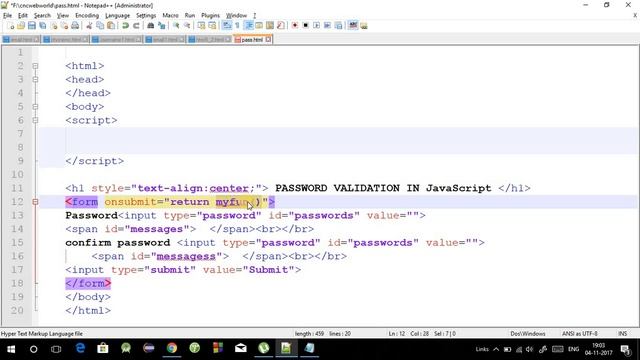The width and height of the screenshot is (640, 360).
Task: Click the Save Recorded Macro icon
Action: (338, 26)
